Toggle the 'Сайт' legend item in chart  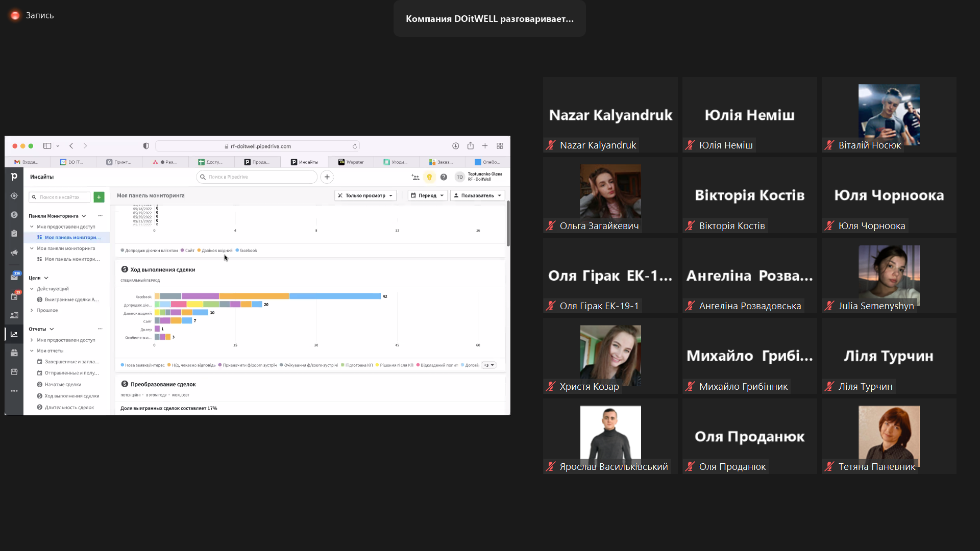[189, 251]
